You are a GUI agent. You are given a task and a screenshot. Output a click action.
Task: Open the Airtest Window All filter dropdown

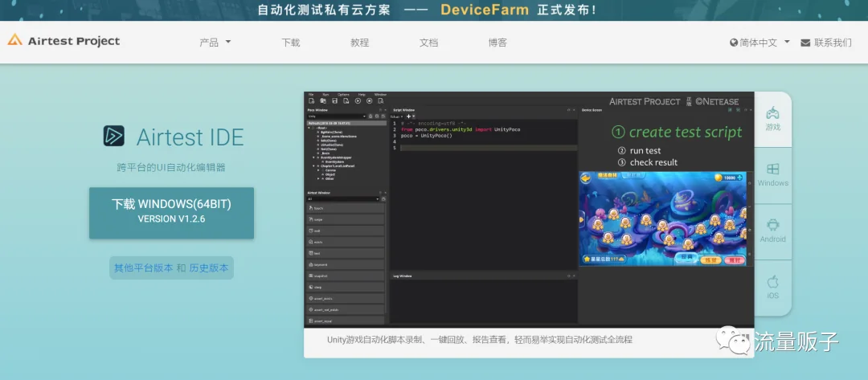[343, 198]
